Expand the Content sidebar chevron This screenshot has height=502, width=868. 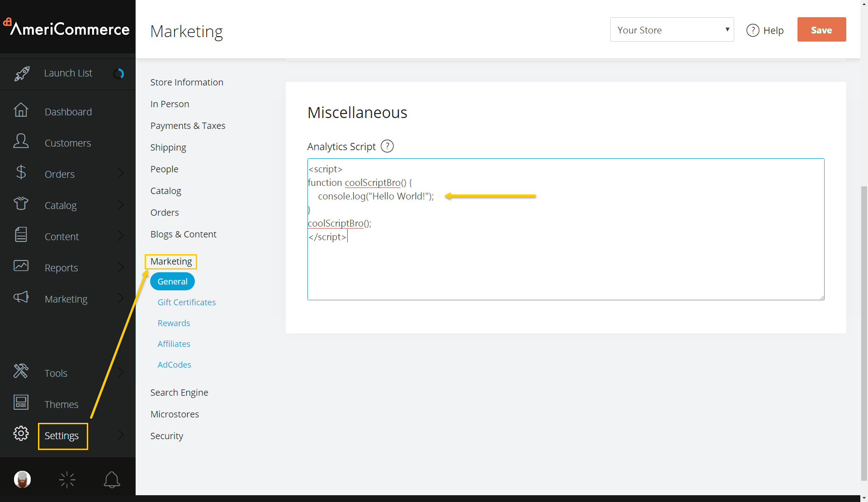121,236
